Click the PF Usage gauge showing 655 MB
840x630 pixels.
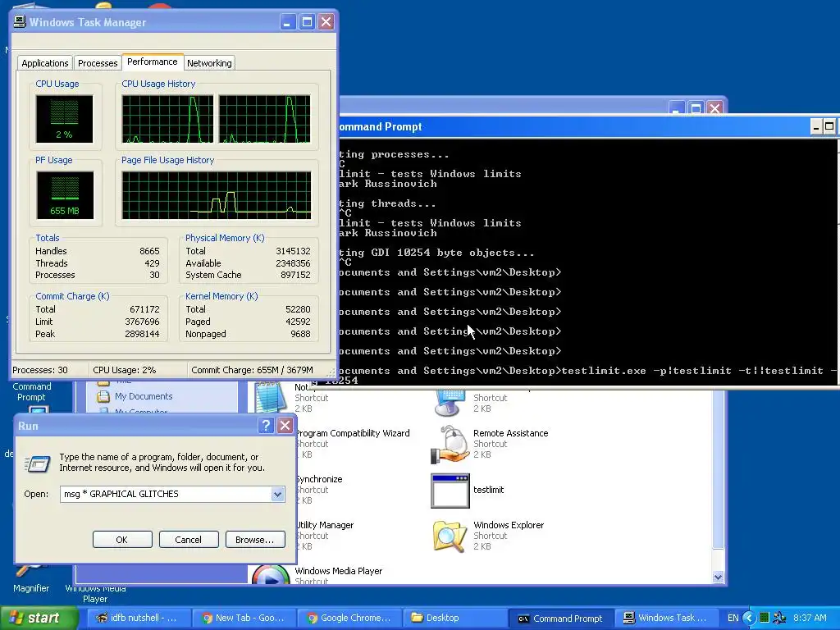65,195
